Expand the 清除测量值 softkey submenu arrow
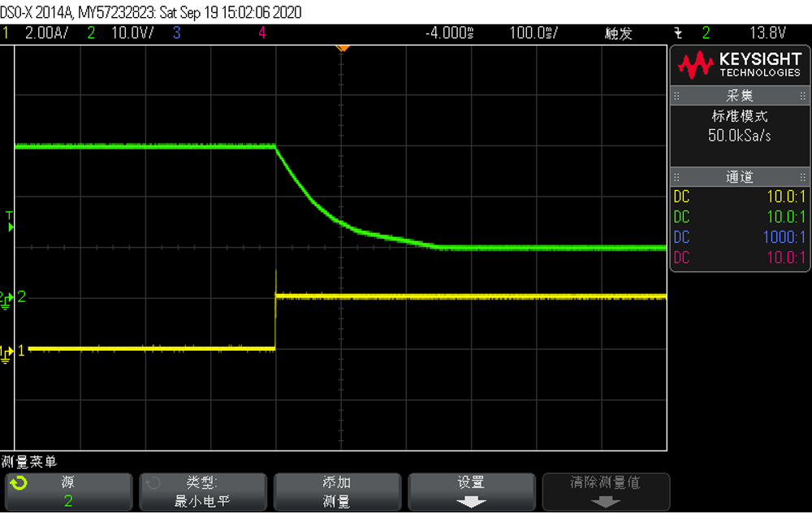This screenshot has height=514, width=812. 606,502
